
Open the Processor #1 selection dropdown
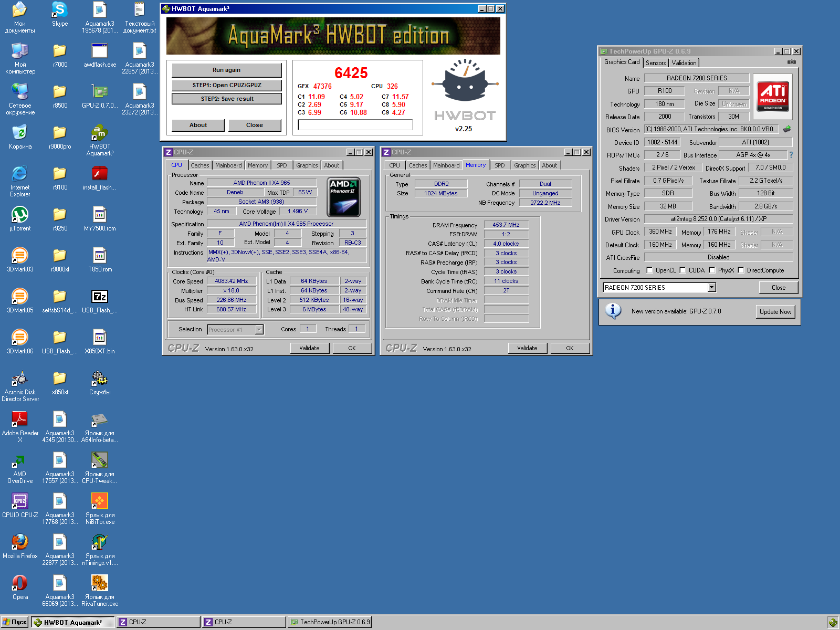click(x=259, y=330)
